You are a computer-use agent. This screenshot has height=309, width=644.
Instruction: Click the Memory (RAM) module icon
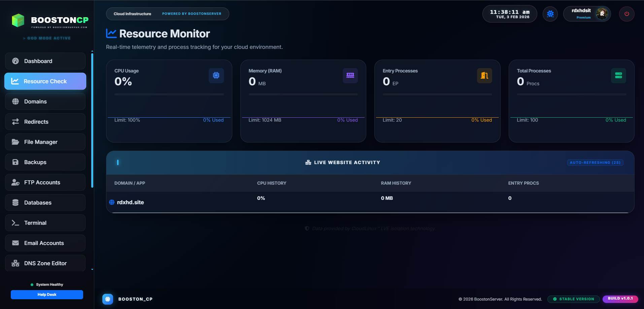point(350,75)
